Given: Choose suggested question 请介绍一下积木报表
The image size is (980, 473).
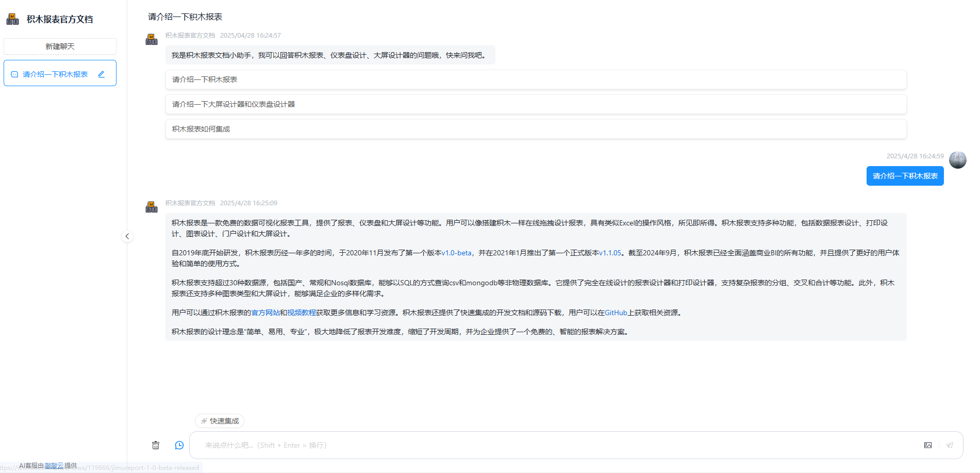Looking at the screenshot, I should (x=536, y=79).
